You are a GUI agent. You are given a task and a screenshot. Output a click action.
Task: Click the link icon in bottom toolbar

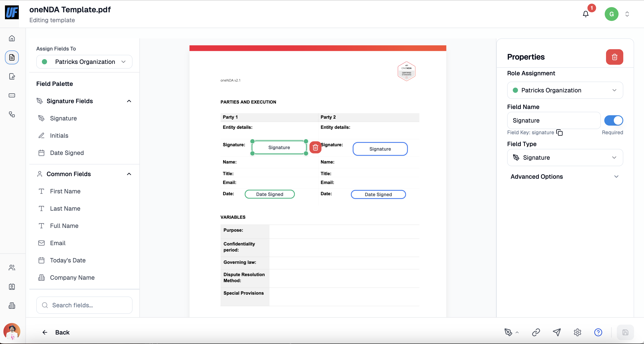pos(536,332)
